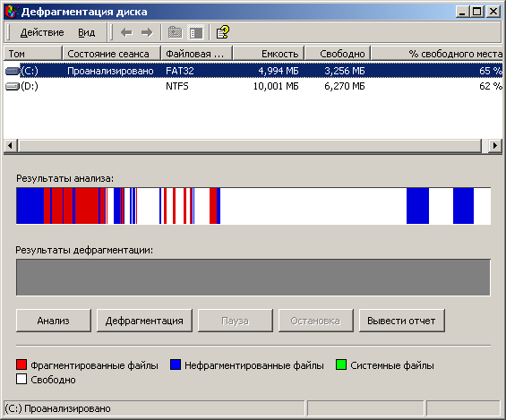
Task: Click the green system files legend swatch
Action: click(x=341, y=364)
